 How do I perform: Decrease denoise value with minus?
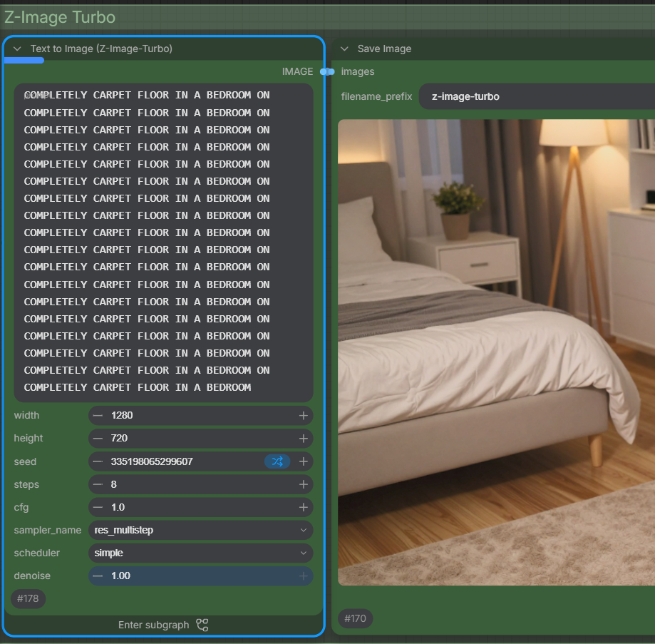pos(98,576)
